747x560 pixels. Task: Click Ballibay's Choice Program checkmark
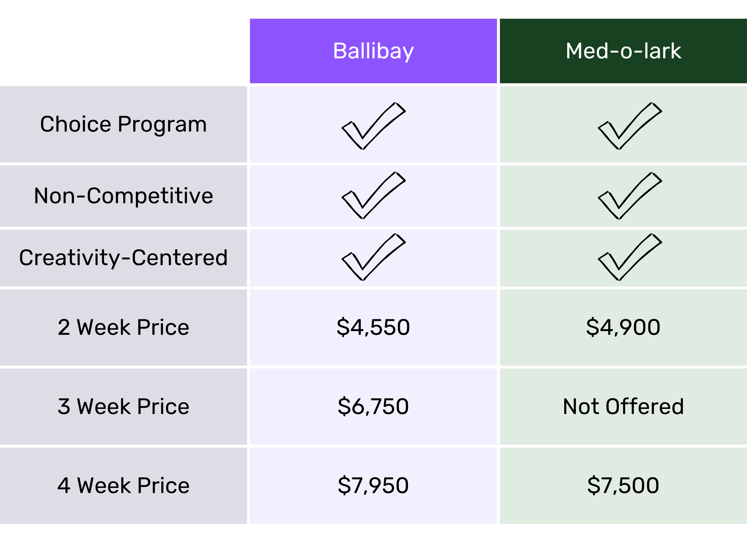[373, 126]
